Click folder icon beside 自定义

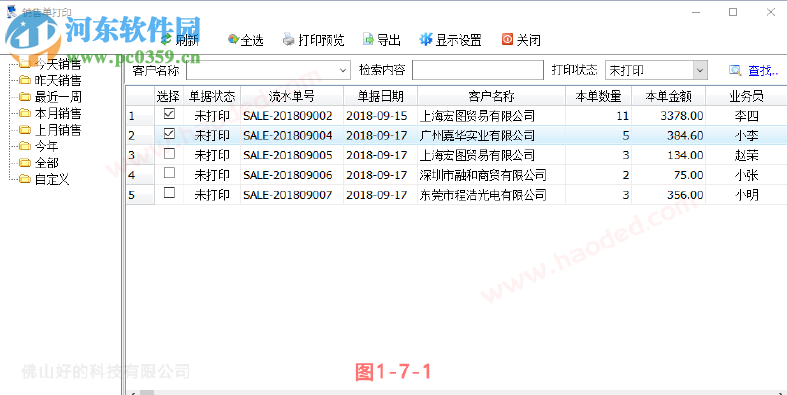point(25,179)
